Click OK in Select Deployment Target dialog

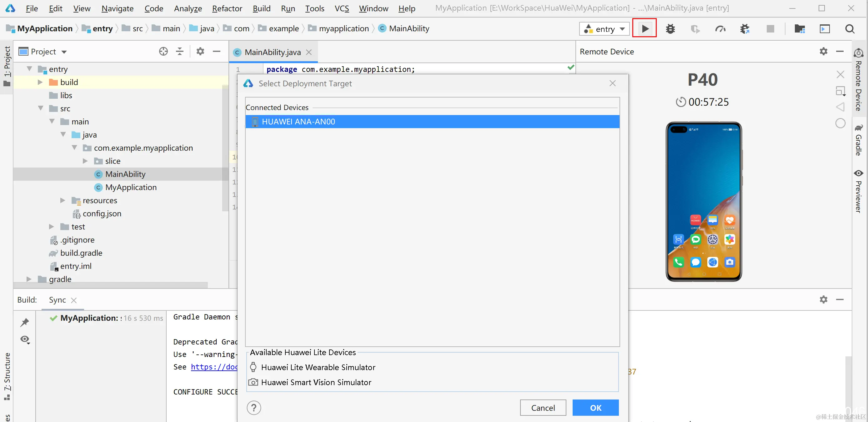point(595,408)
